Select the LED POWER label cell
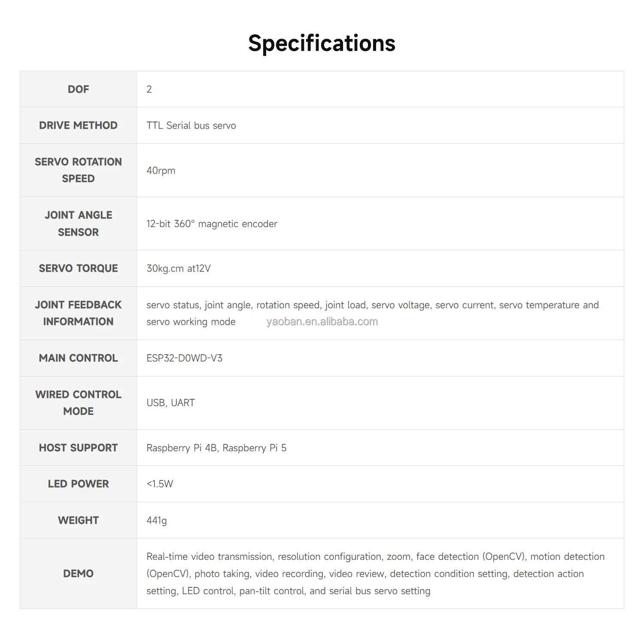This screenshot has height=644, width=644. coord(78,484)
